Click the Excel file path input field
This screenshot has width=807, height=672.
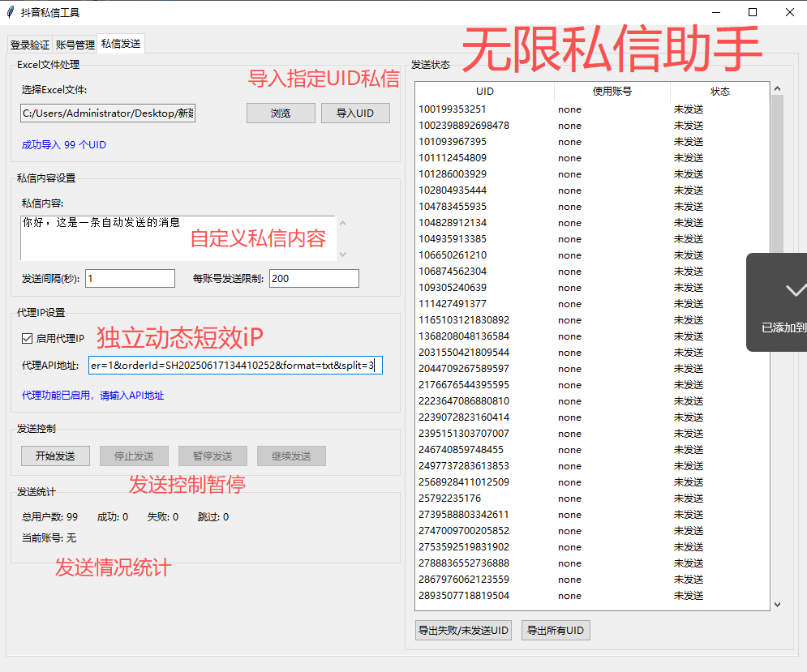107,113
